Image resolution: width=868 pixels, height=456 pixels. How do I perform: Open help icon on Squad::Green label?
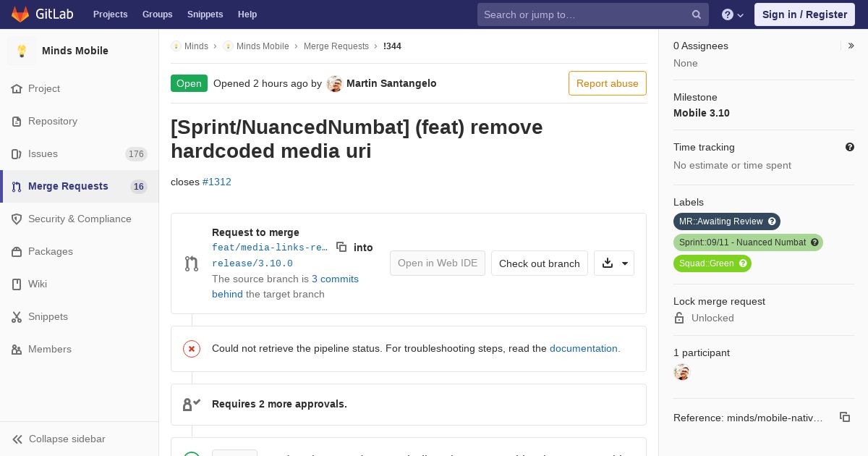click(743, 263)
